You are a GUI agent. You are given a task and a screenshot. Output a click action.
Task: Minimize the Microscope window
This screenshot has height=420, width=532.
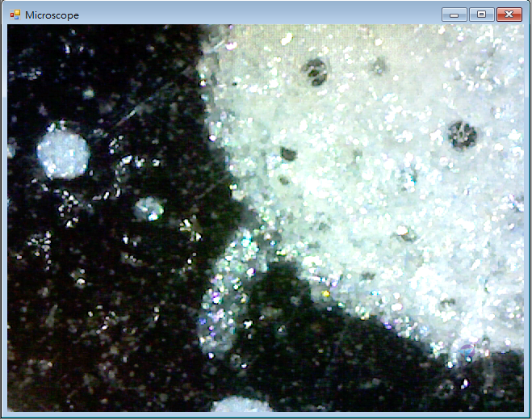[x=455, y=15]
